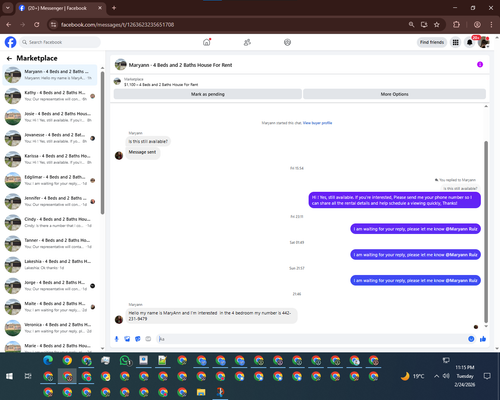Expand the system tray hidden icons chevron
500x400 pixels.
click(x=436, y=376)
